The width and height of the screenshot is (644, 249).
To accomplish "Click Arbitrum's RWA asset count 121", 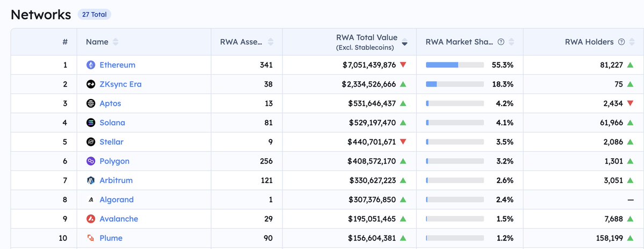I will coord(266,180).
